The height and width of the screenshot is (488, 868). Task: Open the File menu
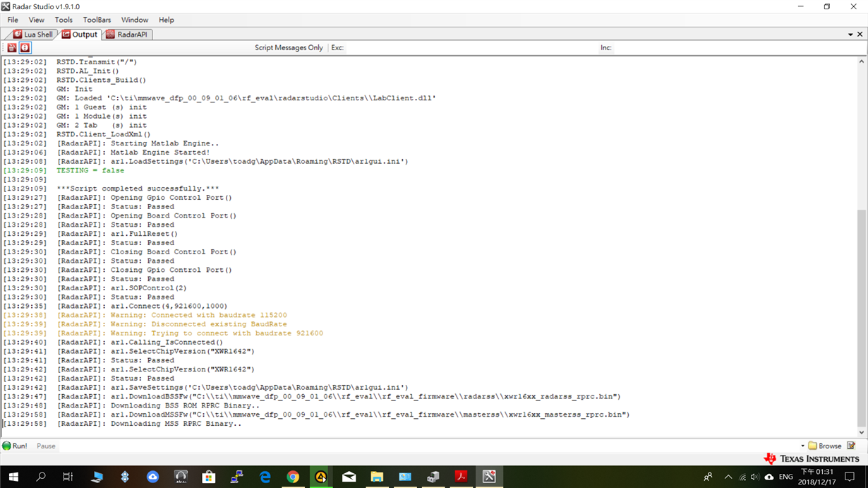(13, 20)
